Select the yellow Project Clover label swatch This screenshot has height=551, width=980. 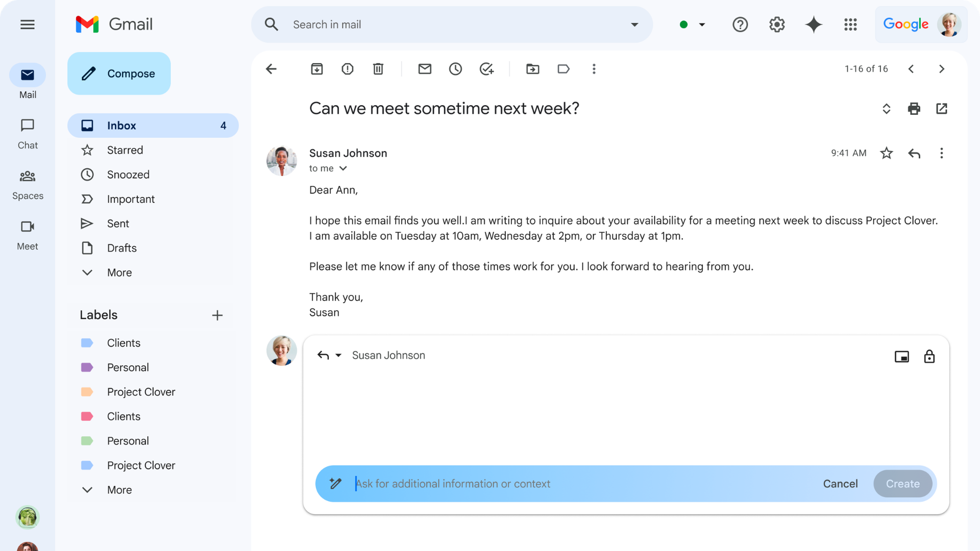click(87, 392)
